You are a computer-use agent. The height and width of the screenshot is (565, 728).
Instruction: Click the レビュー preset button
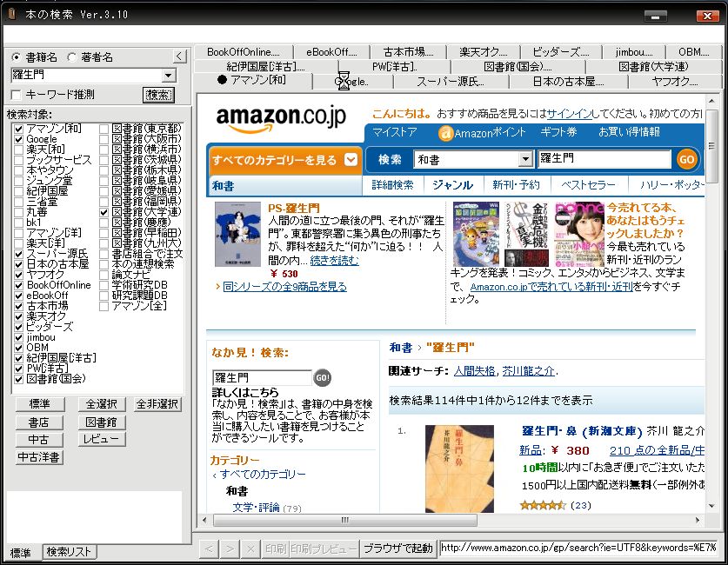pyautogui.click(x=102, y=439)
